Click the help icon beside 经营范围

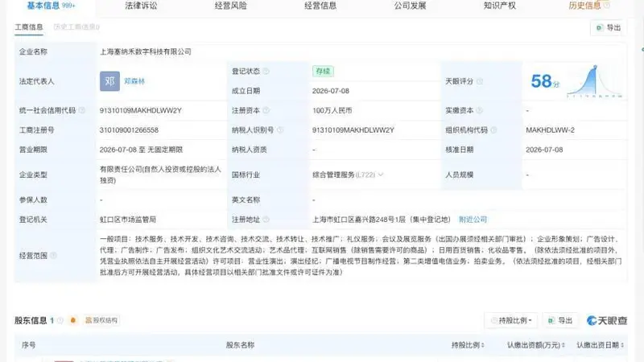53,256
